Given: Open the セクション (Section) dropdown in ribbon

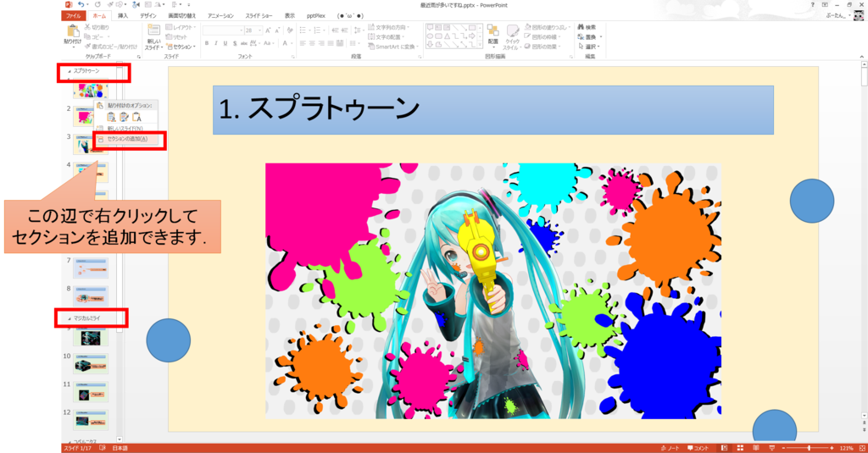Looking at the screenshot, I should pyautogui.click(x=180, y=47).
